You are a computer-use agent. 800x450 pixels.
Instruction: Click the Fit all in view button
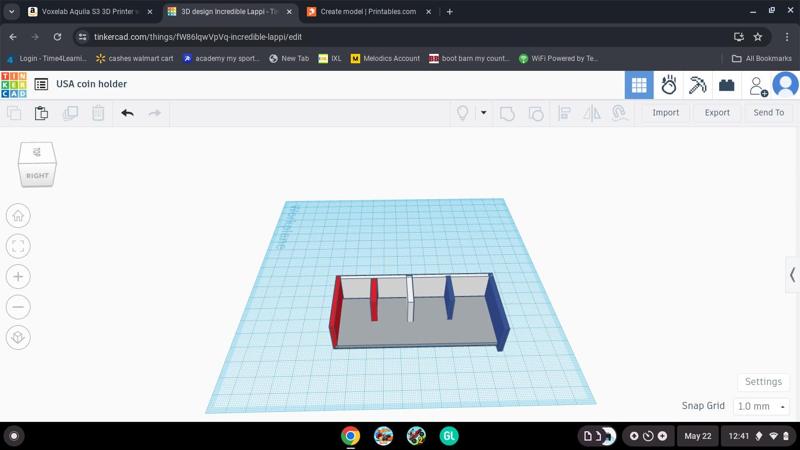click(18, 246)
